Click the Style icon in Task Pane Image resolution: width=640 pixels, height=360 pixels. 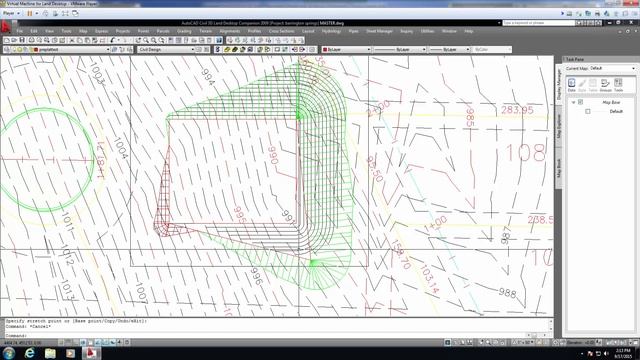pos(582,85)
